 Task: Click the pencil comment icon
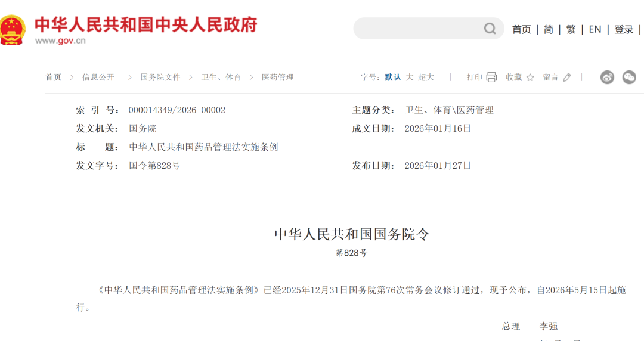click(567, 77)
